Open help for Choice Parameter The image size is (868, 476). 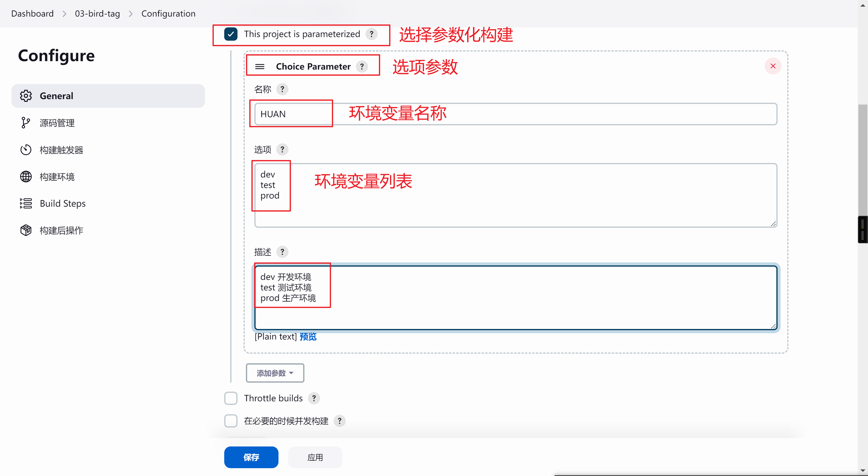[362, 66]
